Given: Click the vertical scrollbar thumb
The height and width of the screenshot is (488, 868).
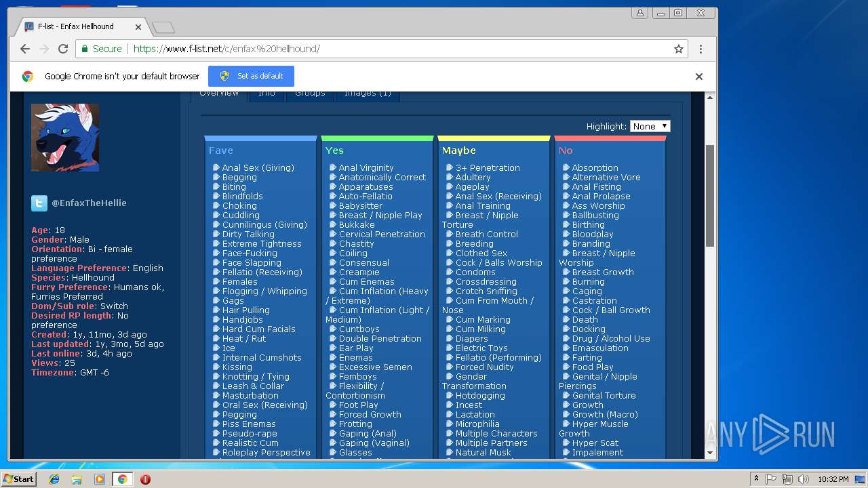Looking at the screenshot, I should (710, 195).
